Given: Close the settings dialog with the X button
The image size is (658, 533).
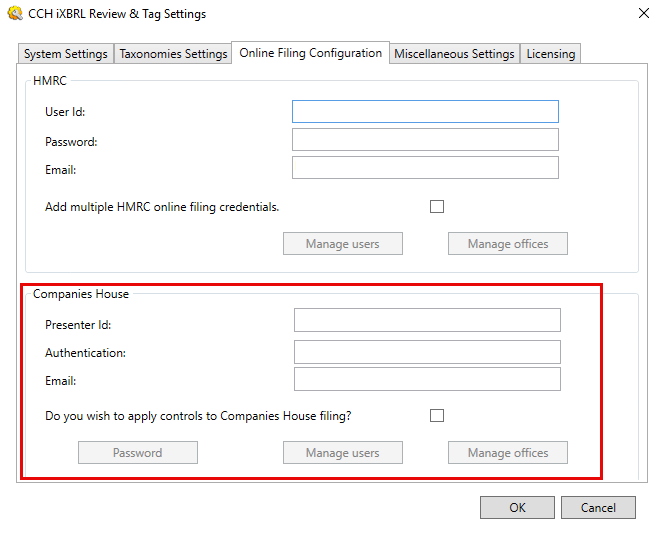Looking at the screenshot, I should (644, 13).
